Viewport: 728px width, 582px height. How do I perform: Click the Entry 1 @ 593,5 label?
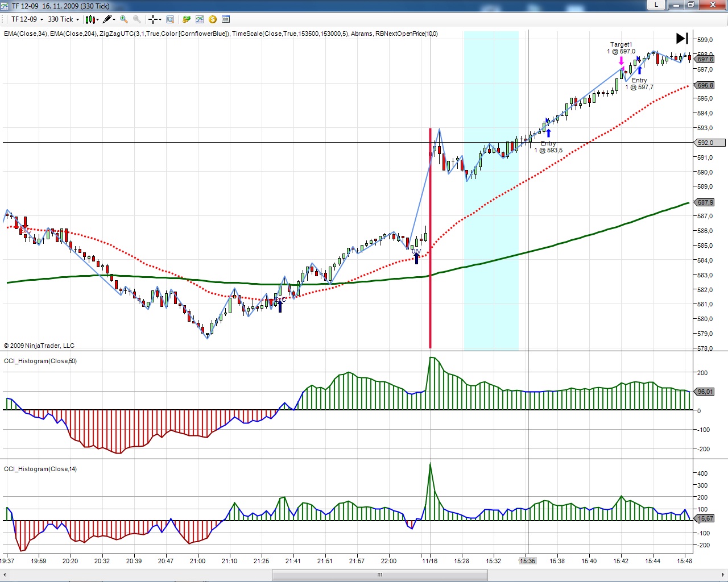(548, 147)
